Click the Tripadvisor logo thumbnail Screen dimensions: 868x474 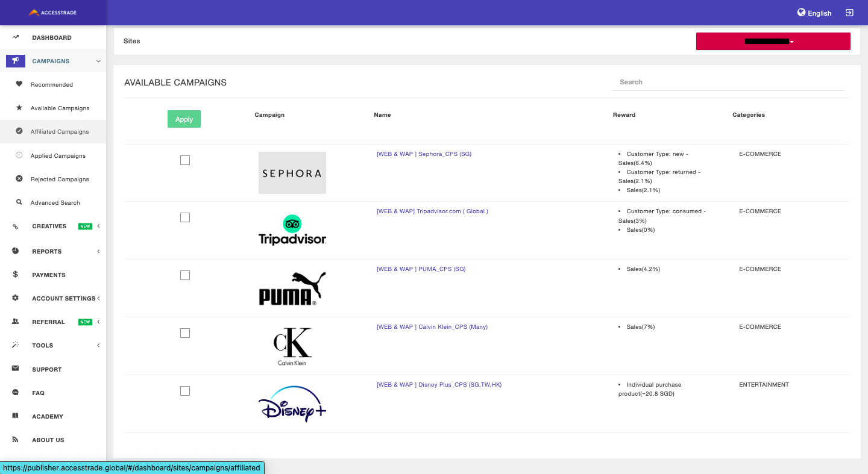pyautogui.click(x=292, y=230)
